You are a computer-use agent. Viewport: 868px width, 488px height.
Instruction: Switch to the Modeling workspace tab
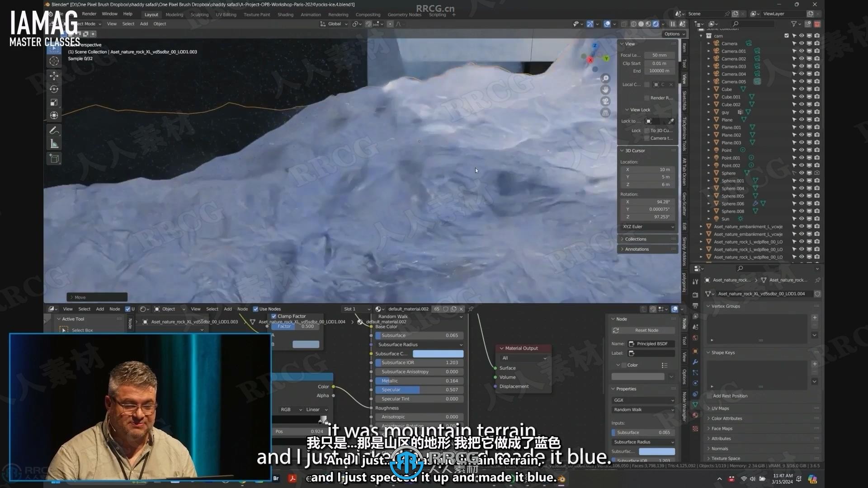tap(175, 14)
